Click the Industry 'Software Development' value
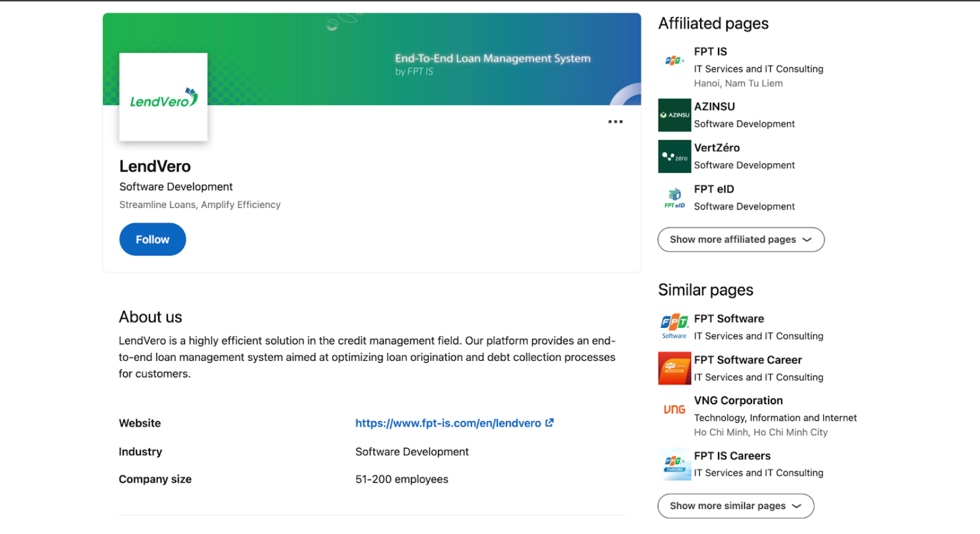The height and width of the screenshot is (534, 980). coord(412,452)
